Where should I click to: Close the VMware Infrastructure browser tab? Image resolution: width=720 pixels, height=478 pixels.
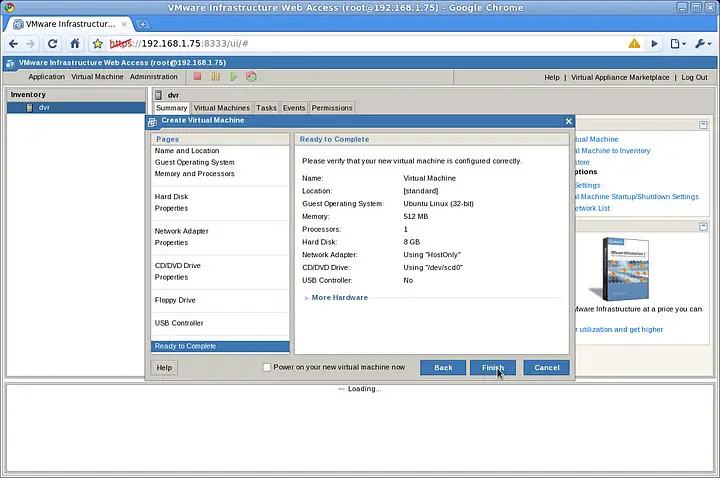[124, 24]
